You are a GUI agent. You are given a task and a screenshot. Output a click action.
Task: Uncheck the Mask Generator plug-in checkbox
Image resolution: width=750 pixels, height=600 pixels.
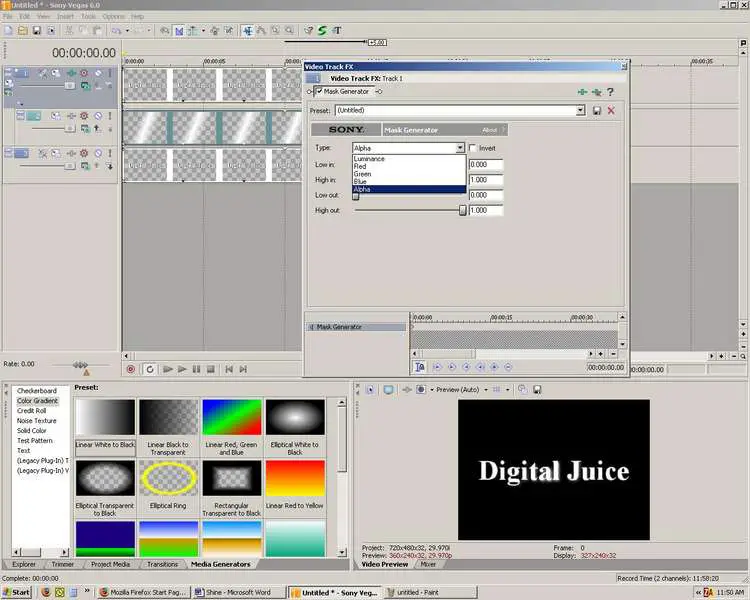pyautogui.click(x=319, y=91)
